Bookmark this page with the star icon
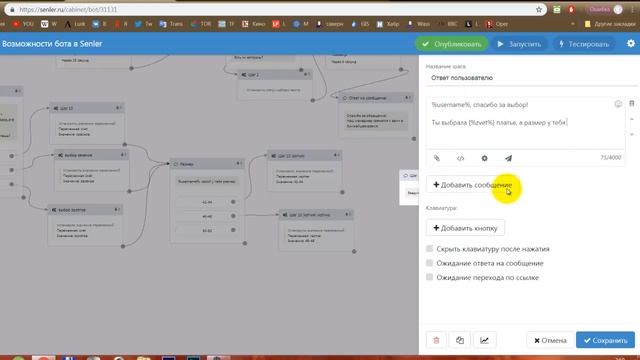640x360 pixels. pos(539,9)
